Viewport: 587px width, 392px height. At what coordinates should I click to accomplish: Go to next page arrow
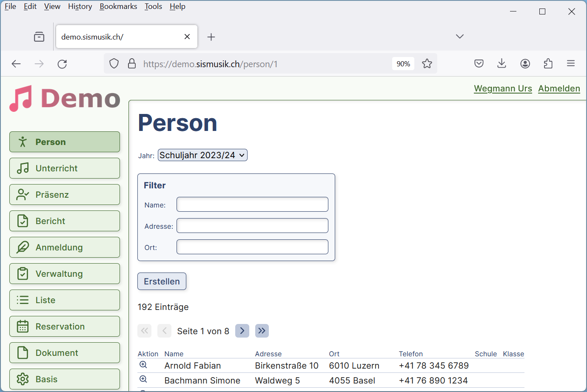(242, 331)
